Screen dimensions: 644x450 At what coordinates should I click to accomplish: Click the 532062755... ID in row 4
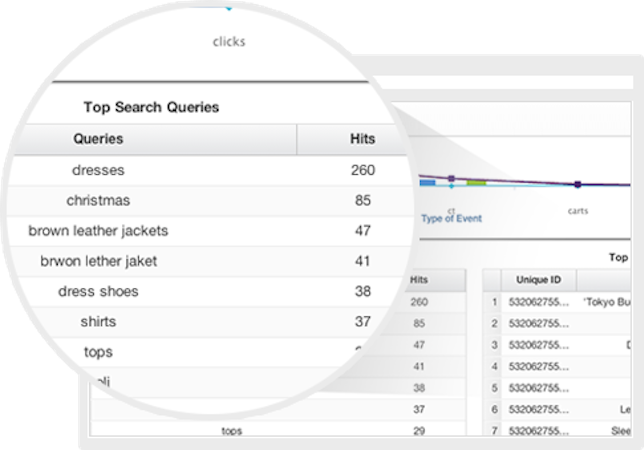pos(539,366)
